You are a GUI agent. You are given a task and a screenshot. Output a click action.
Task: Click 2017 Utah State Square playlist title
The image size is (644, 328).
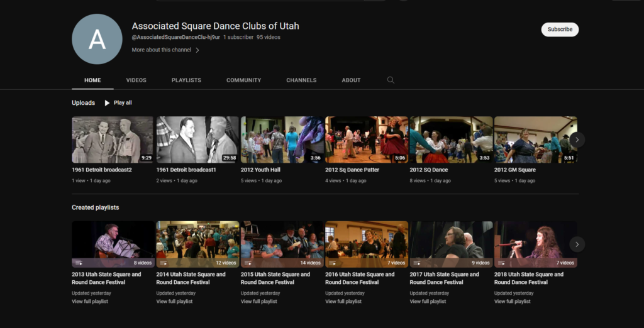pos(445,278)
